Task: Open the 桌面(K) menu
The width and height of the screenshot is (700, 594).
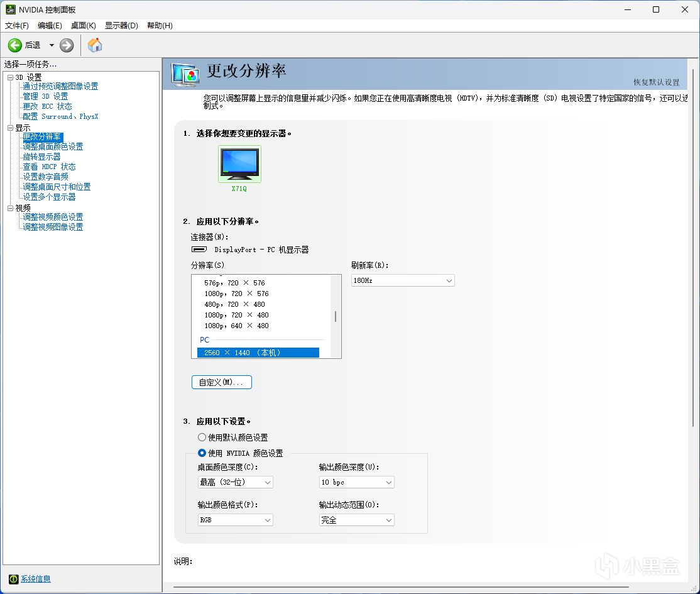Action: click(x=83, y=25)
